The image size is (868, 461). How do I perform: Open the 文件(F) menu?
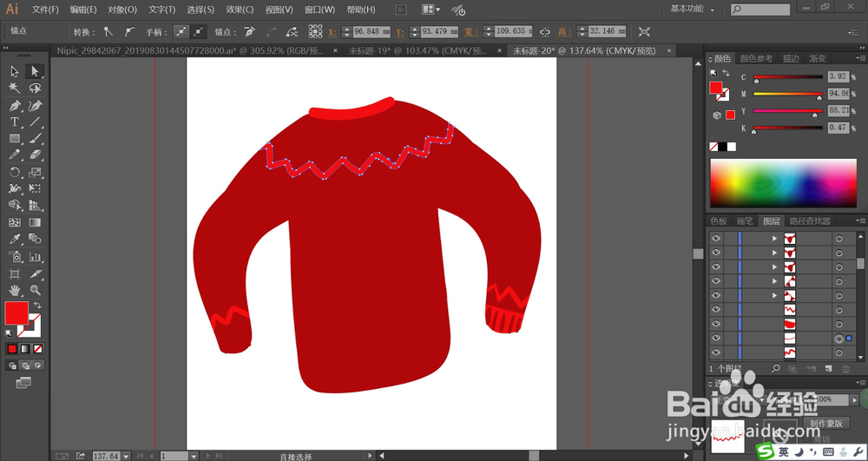[45, 10]
